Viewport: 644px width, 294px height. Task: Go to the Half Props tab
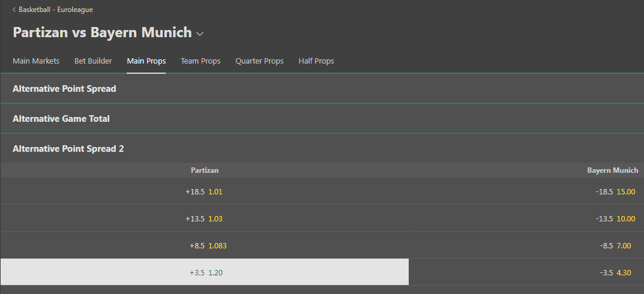316,61
